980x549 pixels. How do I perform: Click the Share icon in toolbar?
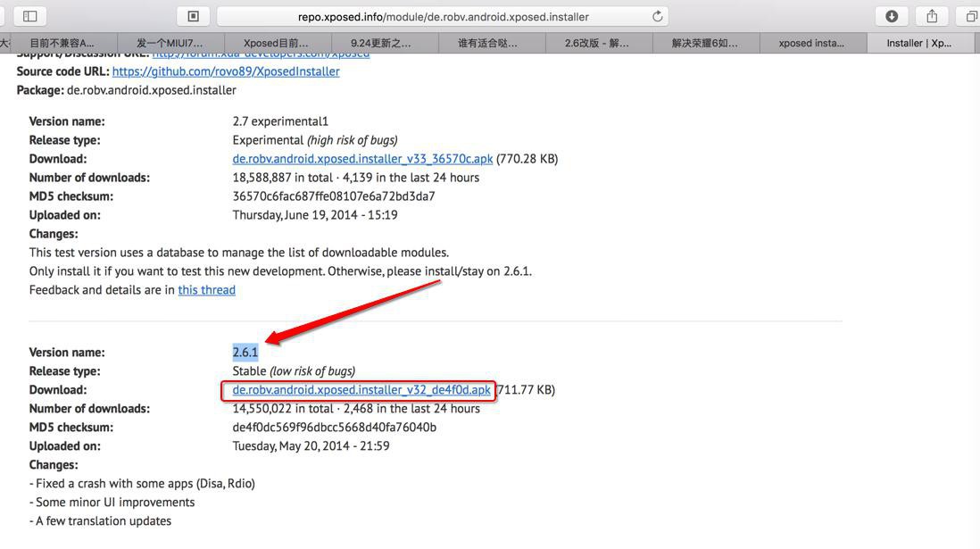click(x=932, y=16)
